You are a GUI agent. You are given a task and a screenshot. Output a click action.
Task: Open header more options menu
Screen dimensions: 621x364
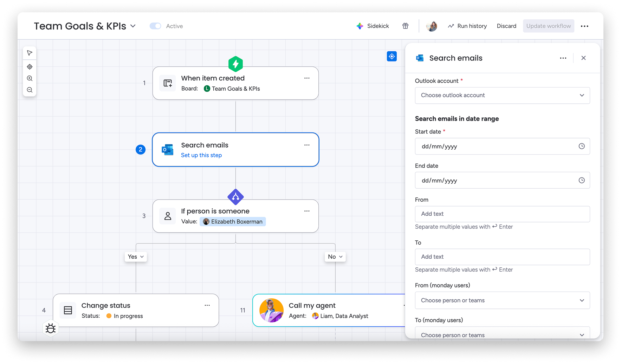click(x=584, y=26)
